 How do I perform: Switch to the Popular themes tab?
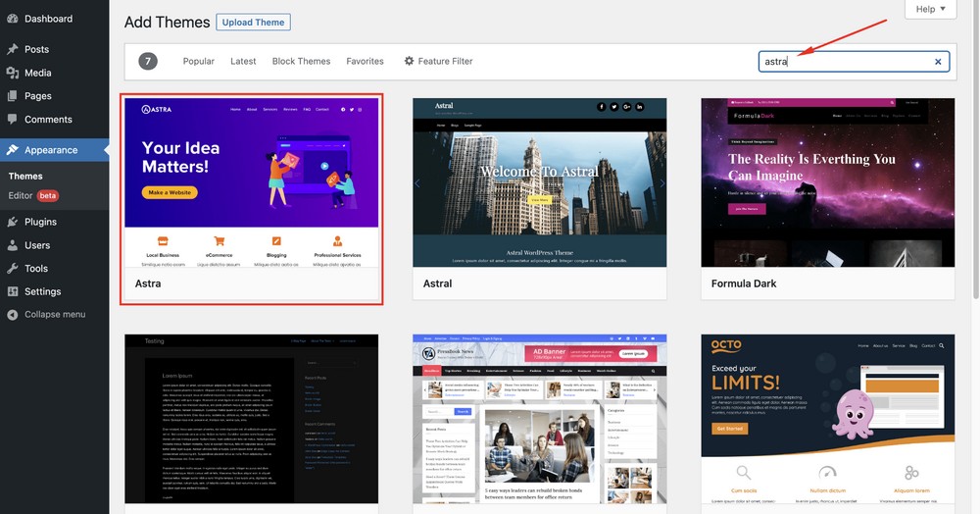(198, 61)
